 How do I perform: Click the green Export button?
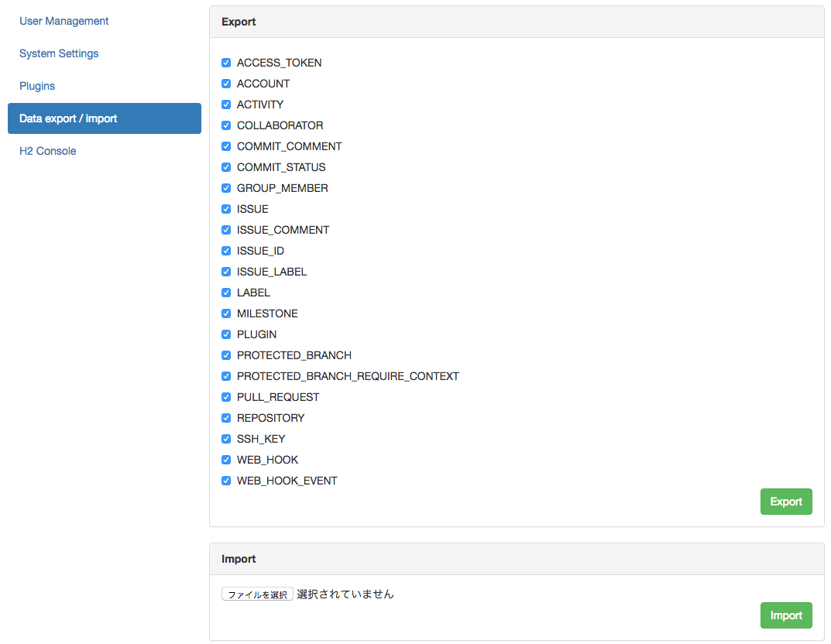786,501
